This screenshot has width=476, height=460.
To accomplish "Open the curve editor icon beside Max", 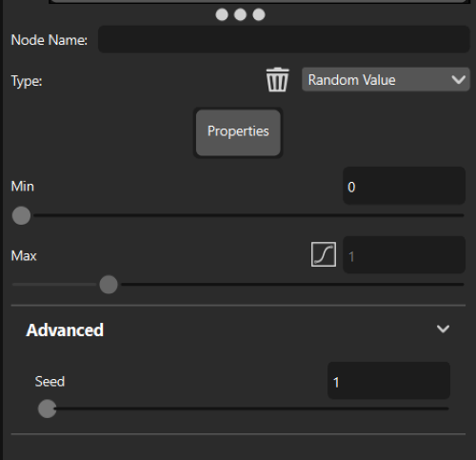I will point(324,254).
